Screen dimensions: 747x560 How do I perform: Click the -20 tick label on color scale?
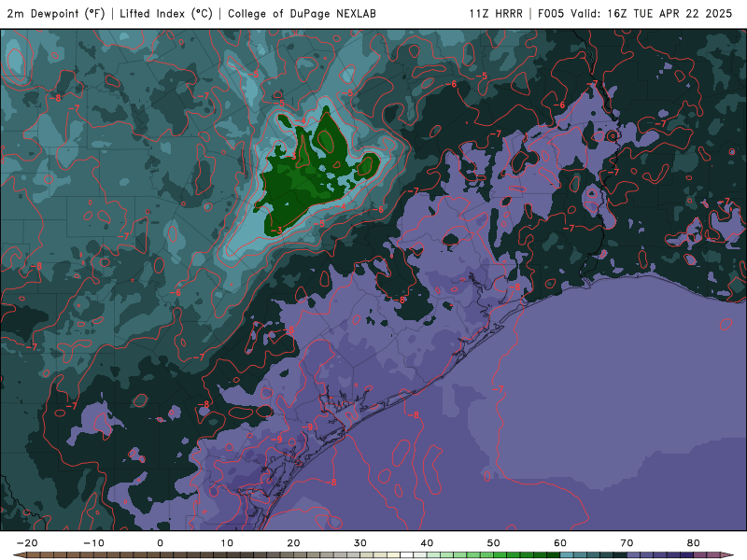click(27, 543)
